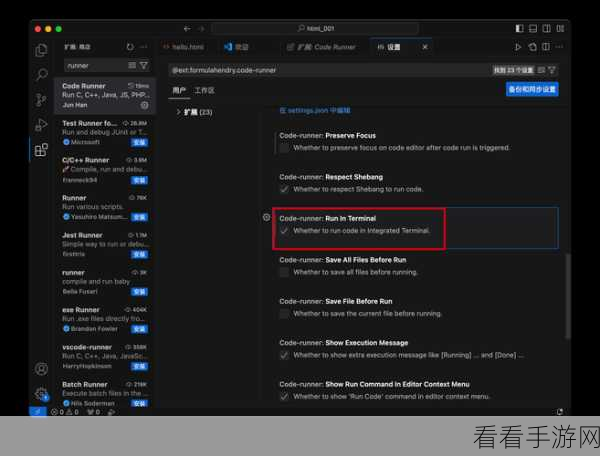Open the Explorer view in activity bar

[x=41, y=50]
